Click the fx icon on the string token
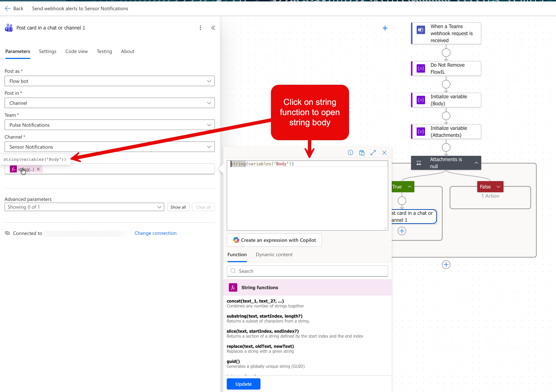 point(13,169)
